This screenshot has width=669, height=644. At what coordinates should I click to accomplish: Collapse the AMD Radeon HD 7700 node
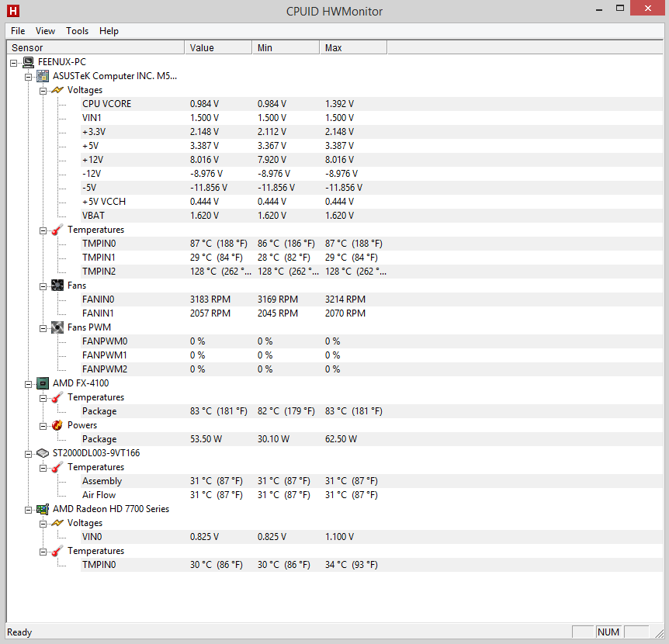coord(28,510)
